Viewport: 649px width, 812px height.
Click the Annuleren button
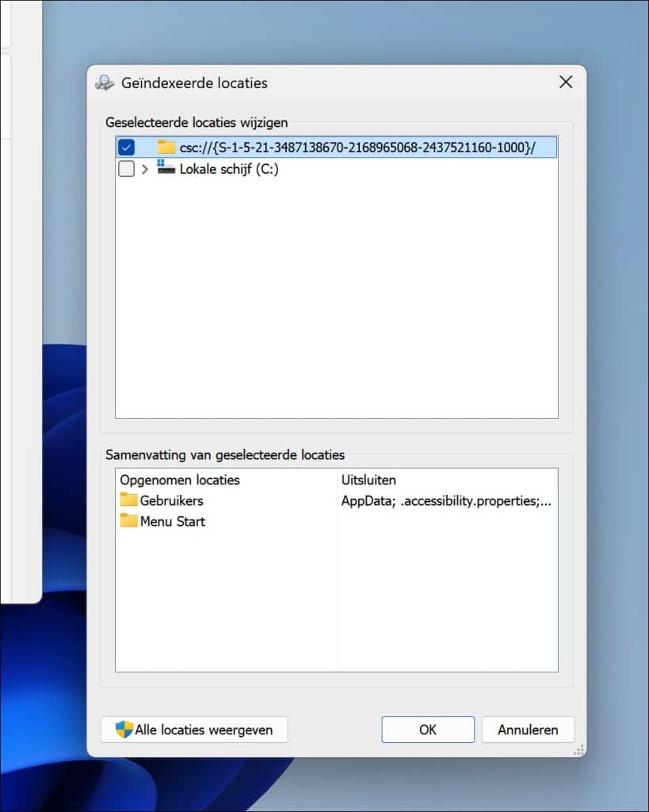[528, 730]
